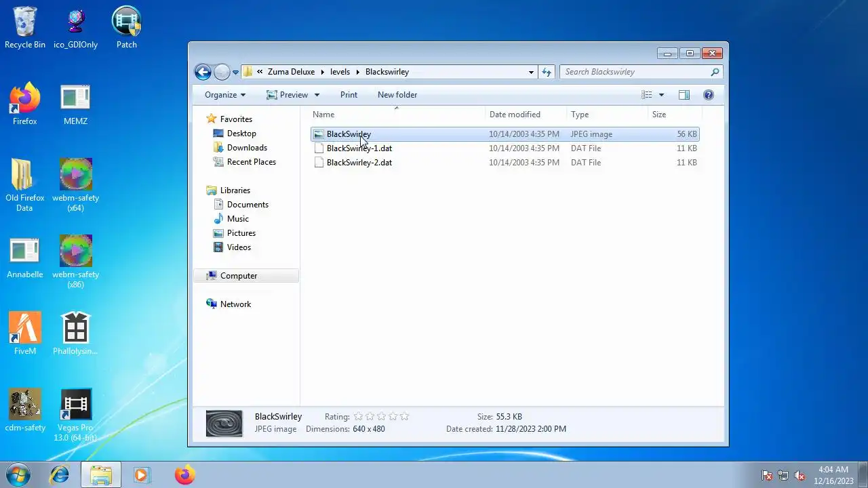Viewport: 868px width, 488px height.
Task: Toggle the preview pane button
Action: point(684,95)
